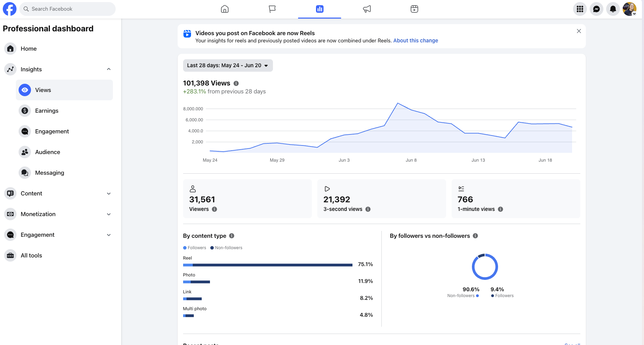Click the info icon beside 101,398 Views

[236, 83]
